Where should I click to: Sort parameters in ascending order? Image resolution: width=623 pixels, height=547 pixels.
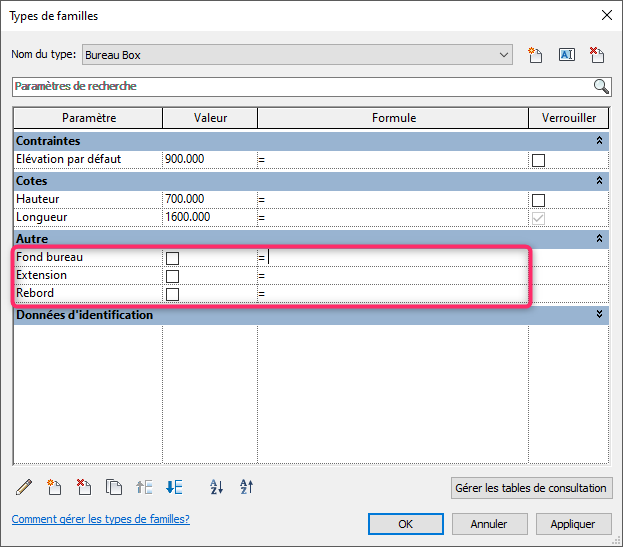(x=217, y=488)
